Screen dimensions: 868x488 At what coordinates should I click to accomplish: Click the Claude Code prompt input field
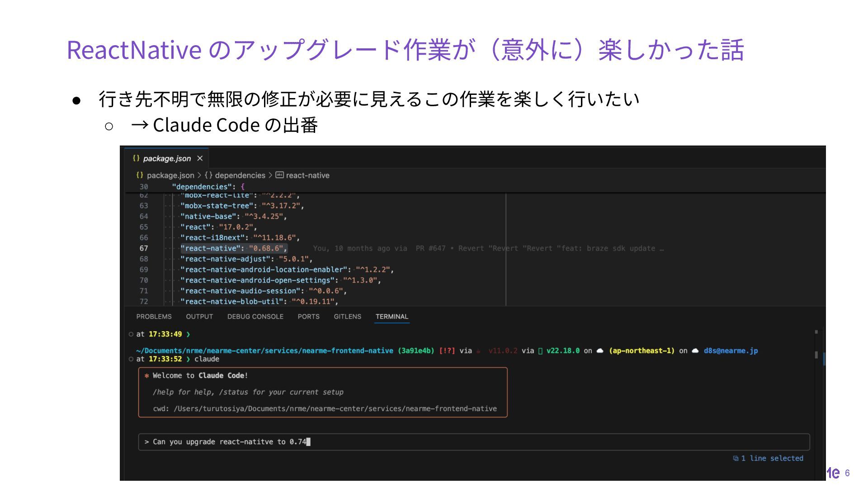click(x=474, y=442)
